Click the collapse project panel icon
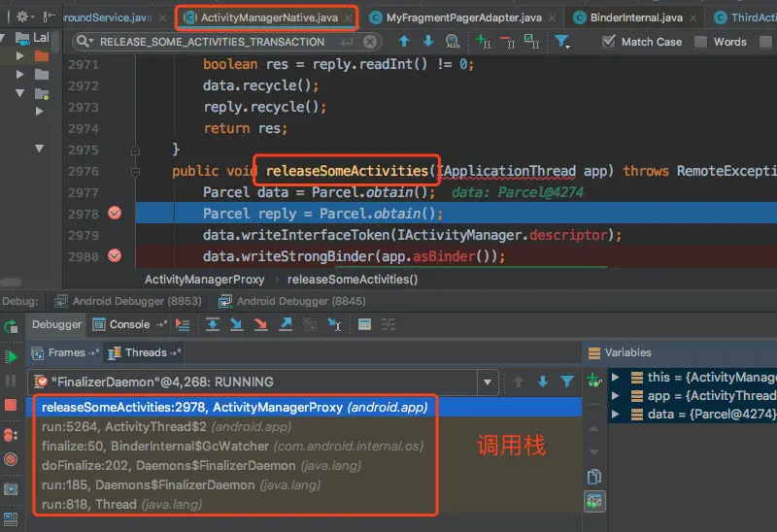Viewport: 777px width, 532px height. pos(49,17)
